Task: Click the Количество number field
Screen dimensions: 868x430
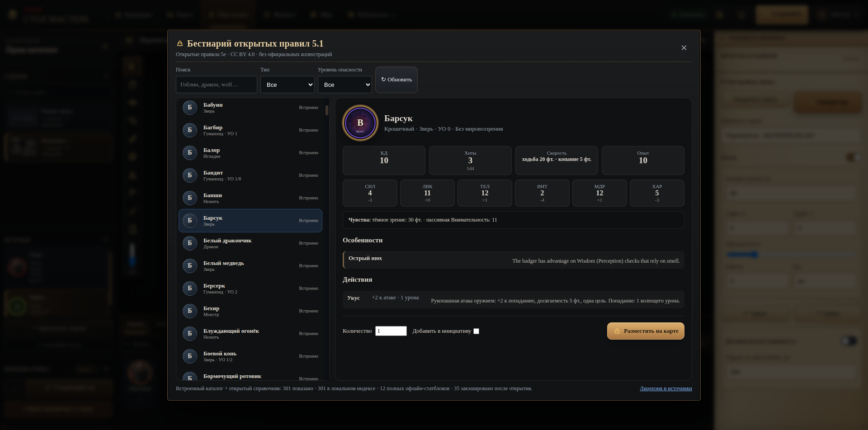Action: pos(391,331)
